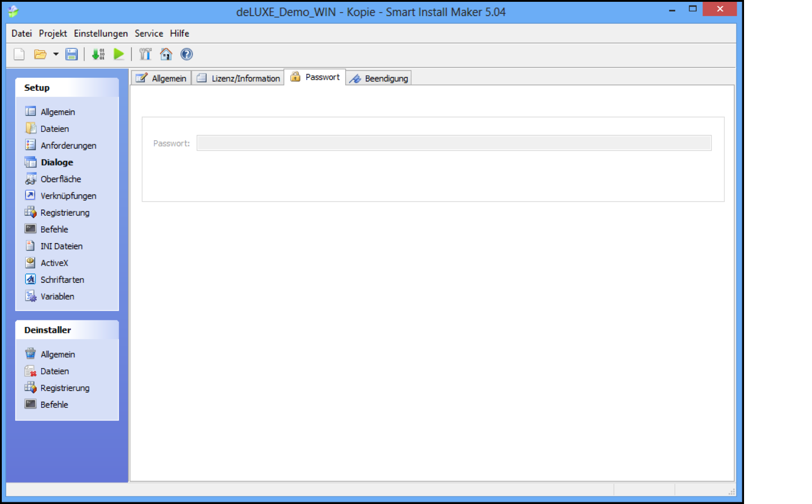Switch to the Lizenz/Information tab
This screenshot has height=504, width=812.
[239, 78]
